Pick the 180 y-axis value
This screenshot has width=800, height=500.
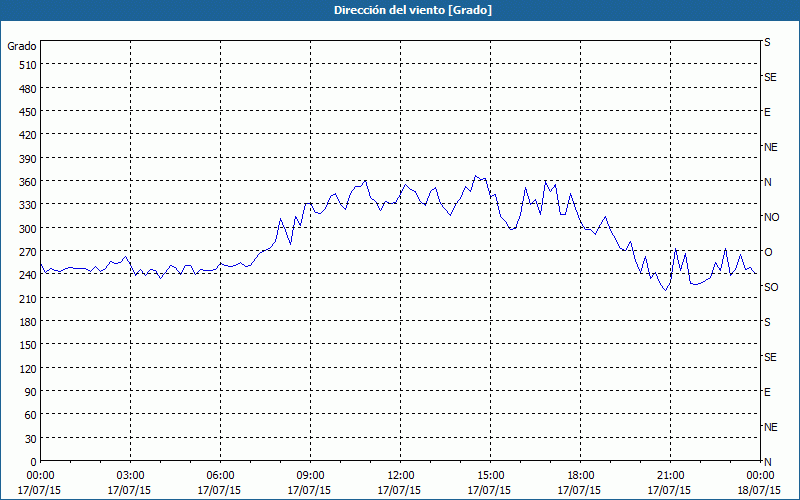click(29, 322)
